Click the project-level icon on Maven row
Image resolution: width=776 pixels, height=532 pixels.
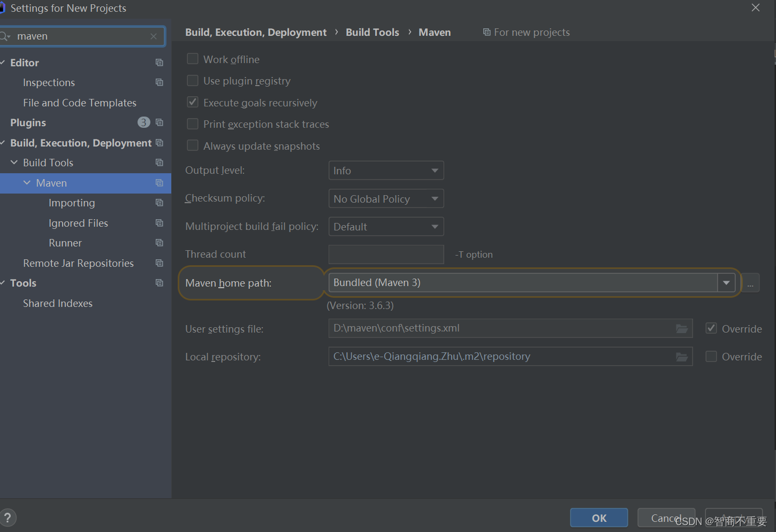[159, 183]
